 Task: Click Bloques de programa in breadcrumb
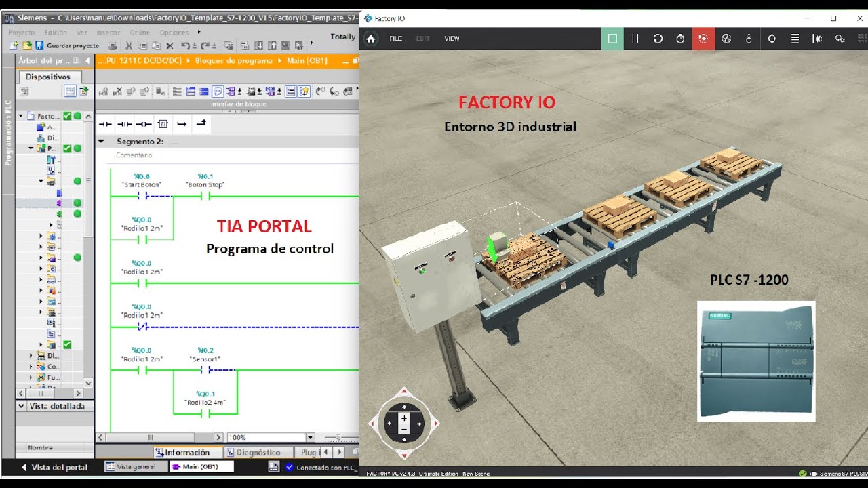tap(233, 60)
